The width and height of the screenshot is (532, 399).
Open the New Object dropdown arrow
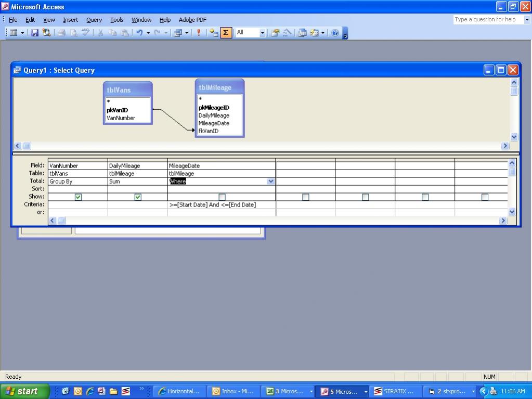[x=322, y=33]
